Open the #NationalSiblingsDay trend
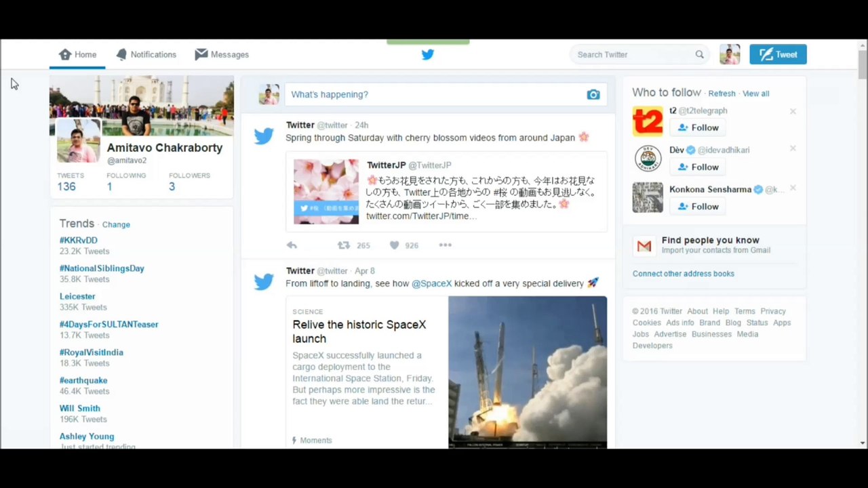The image size is (868, 488). (102, 268)
